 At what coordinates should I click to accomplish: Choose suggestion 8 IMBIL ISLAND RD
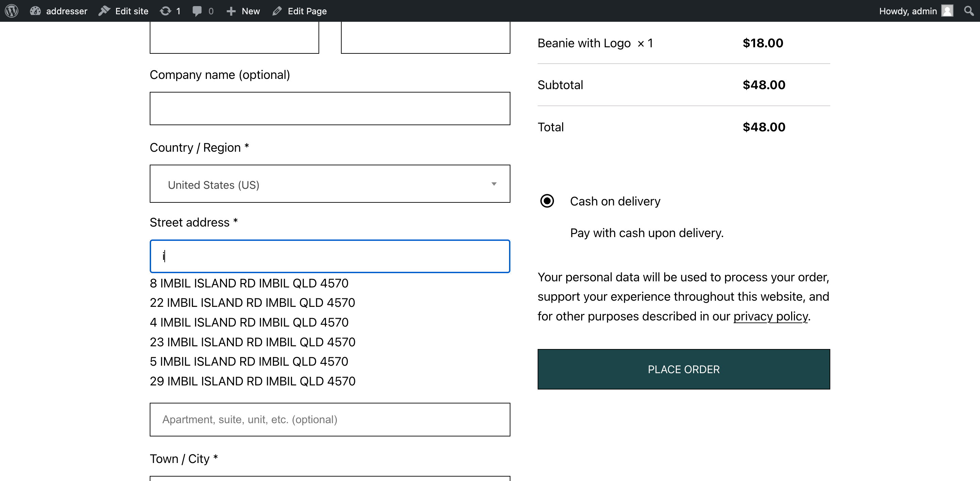(x=249, y=283)
